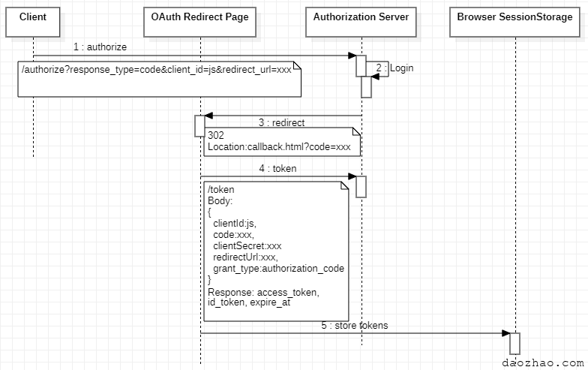Click the folded corner of the authorize note

297,66
